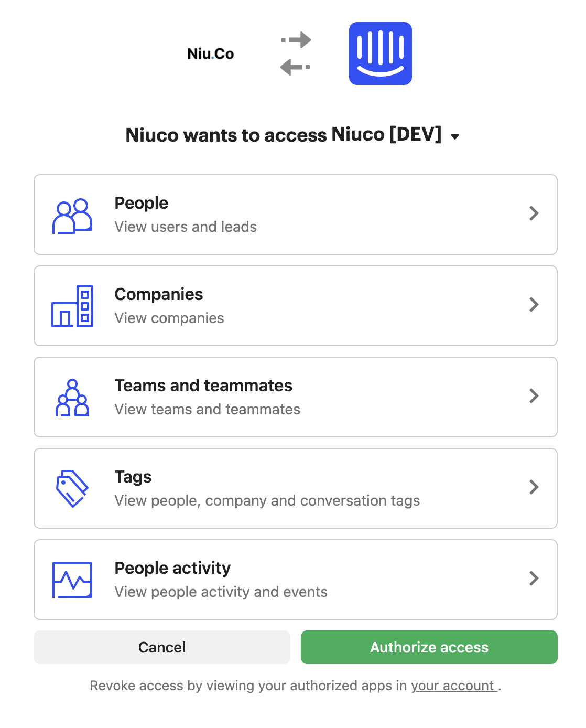
Task: Expand the Teams and teammates chevron
Action: coord(534,395)
